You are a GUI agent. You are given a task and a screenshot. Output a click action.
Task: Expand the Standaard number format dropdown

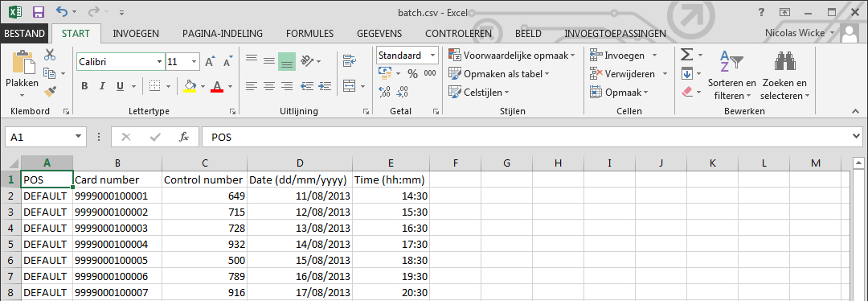coord(433,55)
